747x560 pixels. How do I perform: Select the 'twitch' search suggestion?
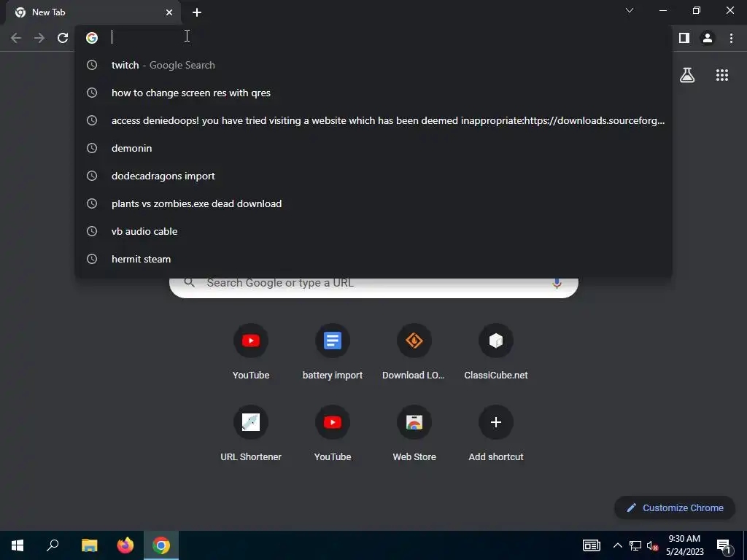[x=373, y=65]
